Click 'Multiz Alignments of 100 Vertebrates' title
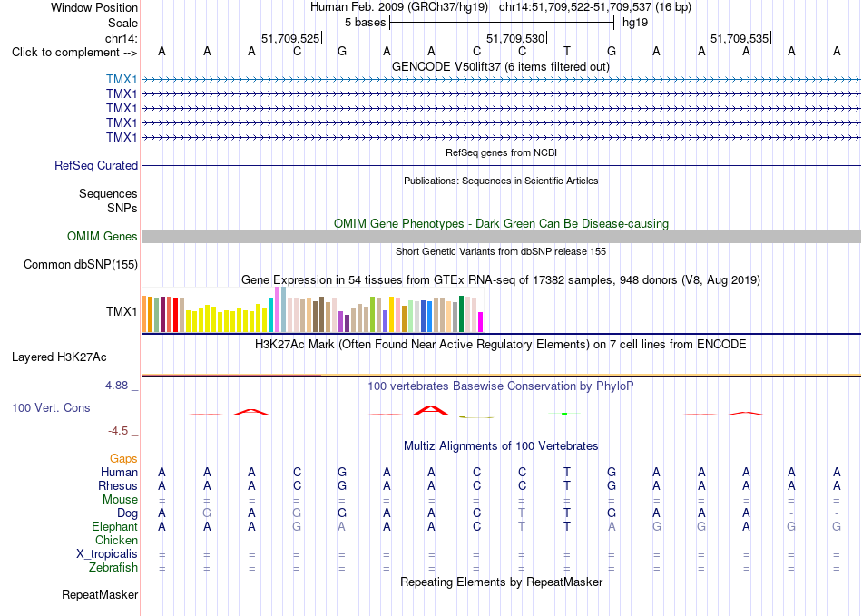This screenshot has height=616, width=862. pyautogui.click(x=501, y=445)
